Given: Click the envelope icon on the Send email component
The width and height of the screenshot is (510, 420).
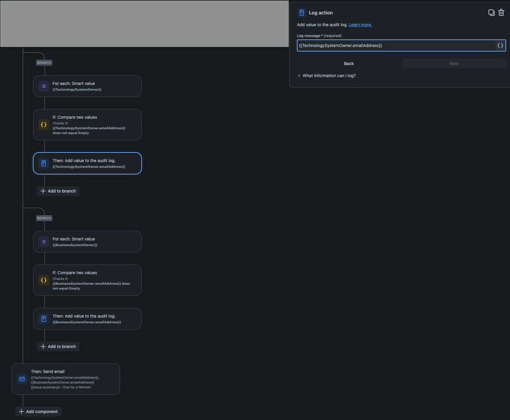Looking at the screenshot, I should tap(21, 379).
